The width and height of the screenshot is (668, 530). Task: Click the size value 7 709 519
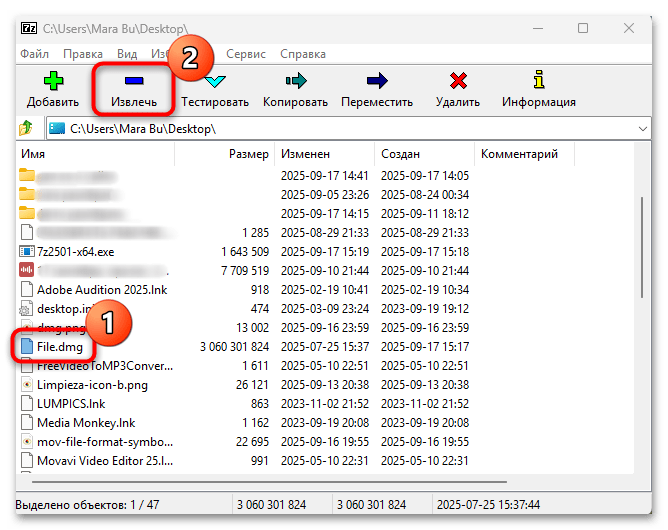245,271
